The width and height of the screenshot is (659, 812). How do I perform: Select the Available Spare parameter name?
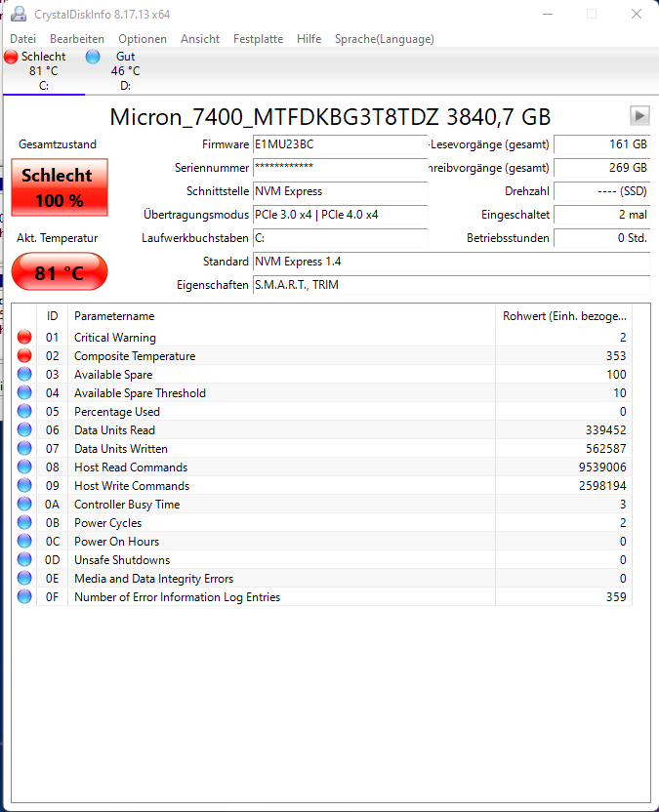tap(113, 375)
